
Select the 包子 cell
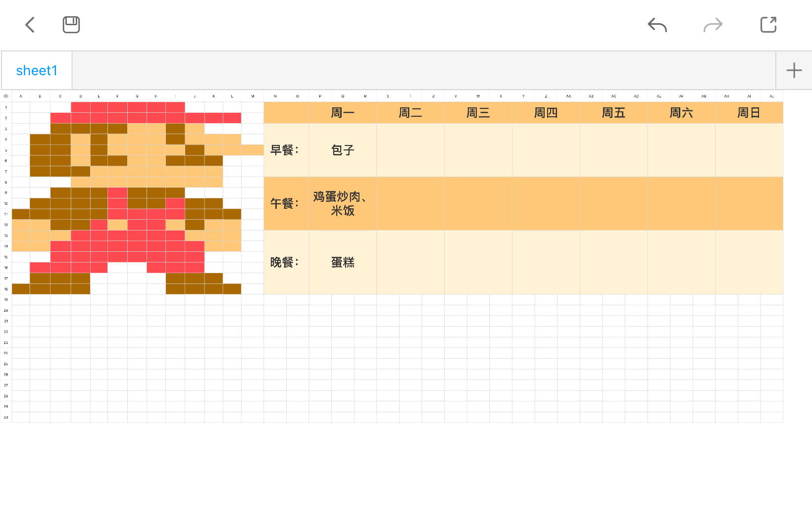tap(343, 150)
